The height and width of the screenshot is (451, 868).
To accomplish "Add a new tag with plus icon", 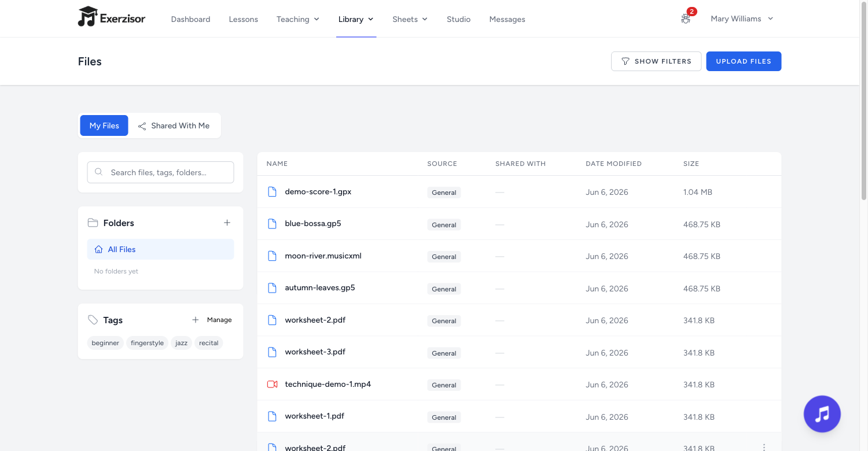I will point(196,320).
